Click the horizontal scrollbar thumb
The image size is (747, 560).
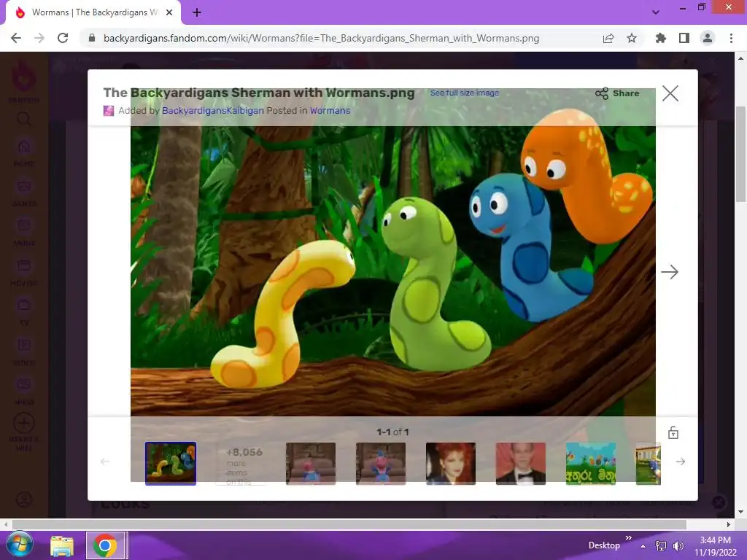click(349, 524)
